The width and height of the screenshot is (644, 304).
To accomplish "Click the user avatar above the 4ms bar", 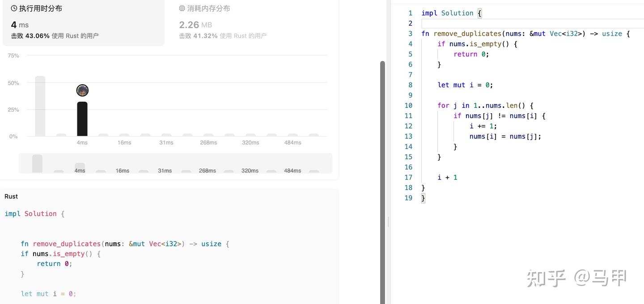I will pos(82,90).
